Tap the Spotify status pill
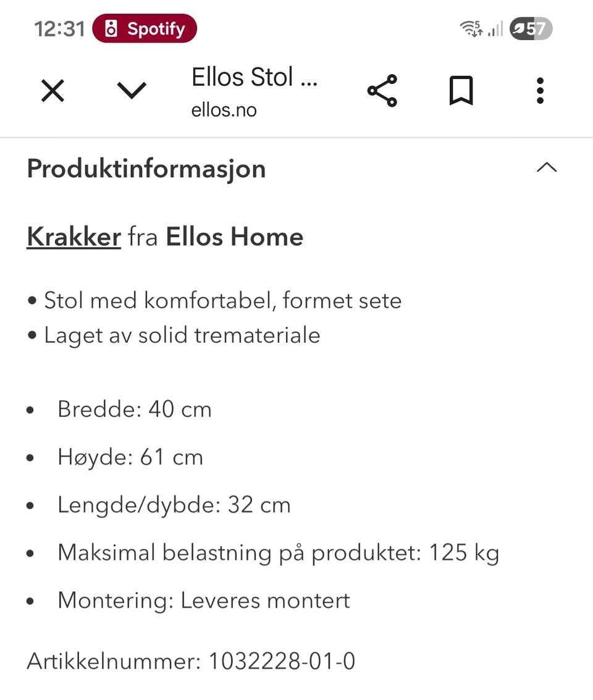The width and height of the screenshot is (593, 700). tap(145, 28)
